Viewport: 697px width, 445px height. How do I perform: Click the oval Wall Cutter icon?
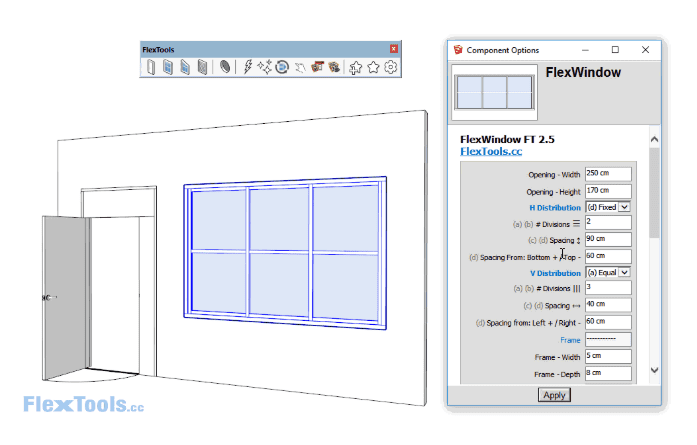(x=227, y=68)
